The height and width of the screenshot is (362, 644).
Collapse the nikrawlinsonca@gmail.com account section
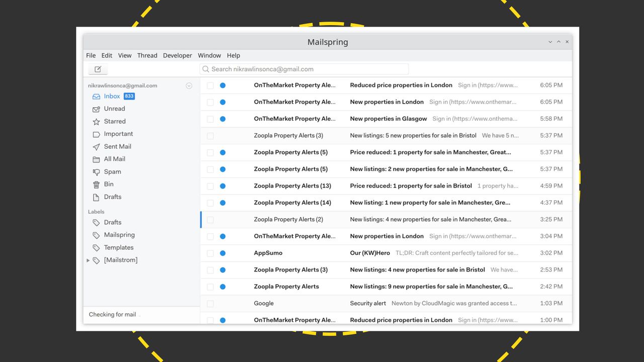189,85
